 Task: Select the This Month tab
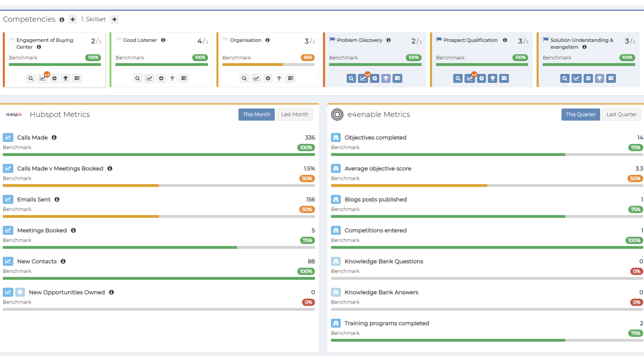point(256,114)
